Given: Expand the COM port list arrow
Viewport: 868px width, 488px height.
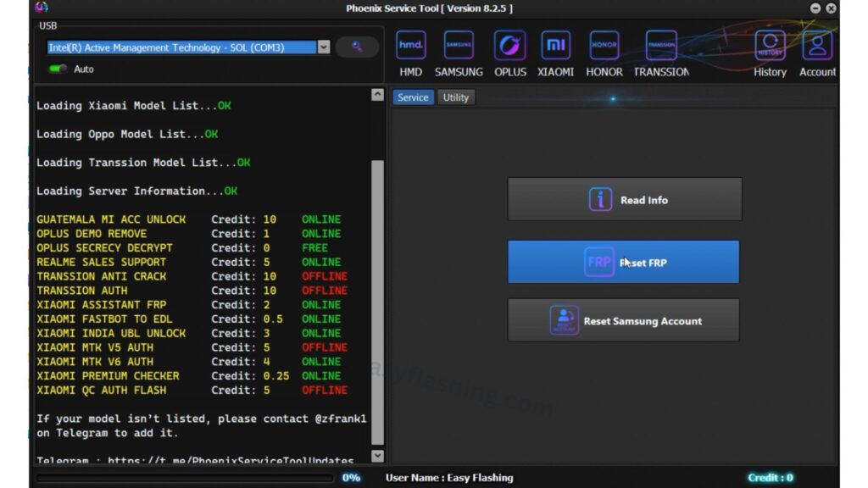Looking at the screenshot, I should [324, 47].
